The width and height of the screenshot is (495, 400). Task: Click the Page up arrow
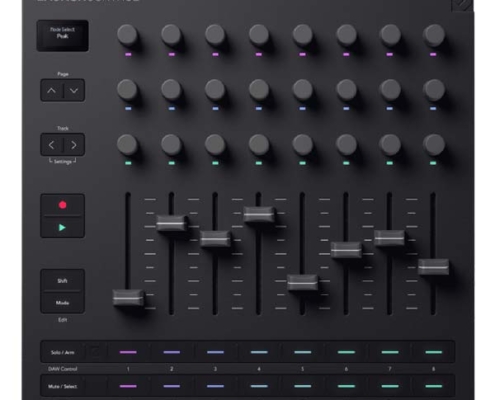click(52, 90)
